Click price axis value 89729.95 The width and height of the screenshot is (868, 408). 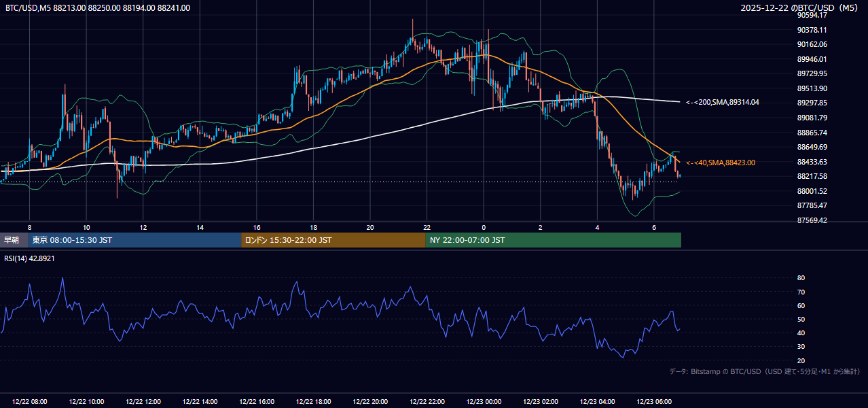point(812,73)
